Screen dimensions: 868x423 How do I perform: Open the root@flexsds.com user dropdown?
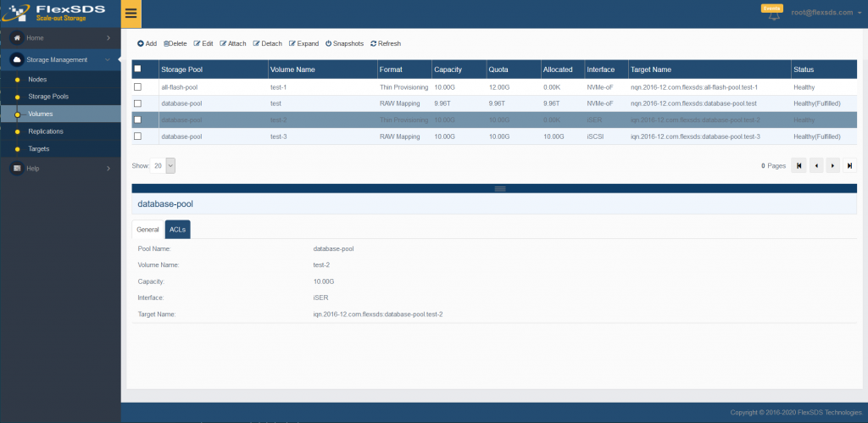coord(826,12)
